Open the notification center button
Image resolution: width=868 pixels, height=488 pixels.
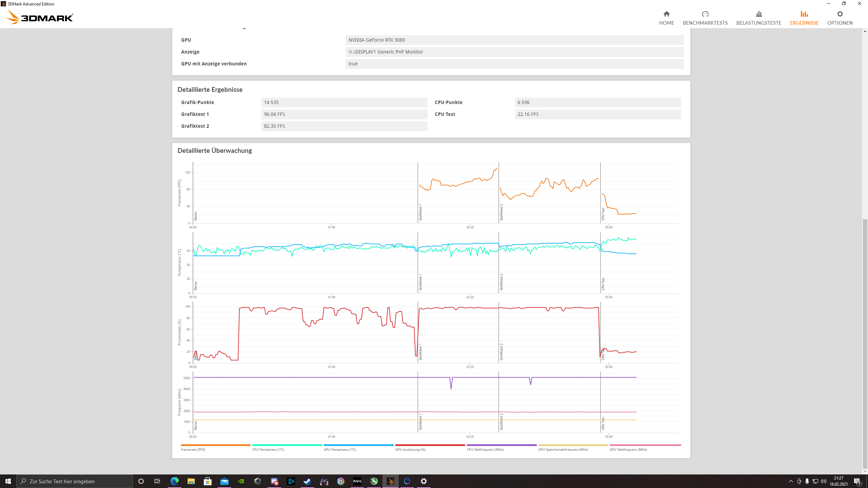point(857,481)
